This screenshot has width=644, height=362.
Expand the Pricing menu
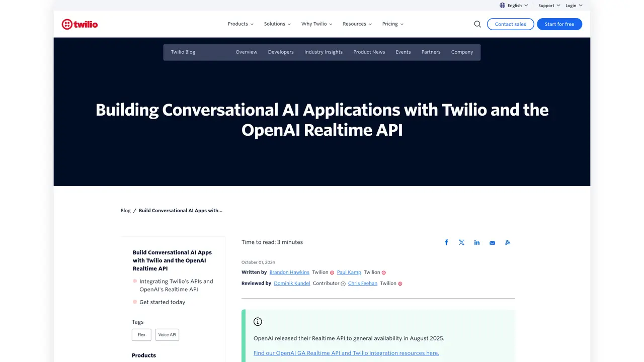(x=393, y=24)
